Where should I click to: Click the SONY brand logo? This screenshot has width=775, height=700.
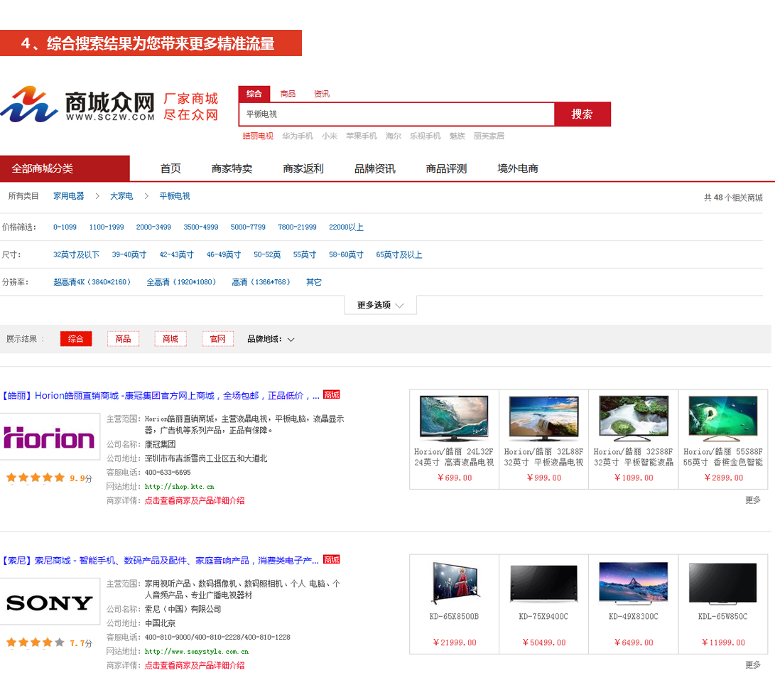pyautogui.click(x=49, y=603)
